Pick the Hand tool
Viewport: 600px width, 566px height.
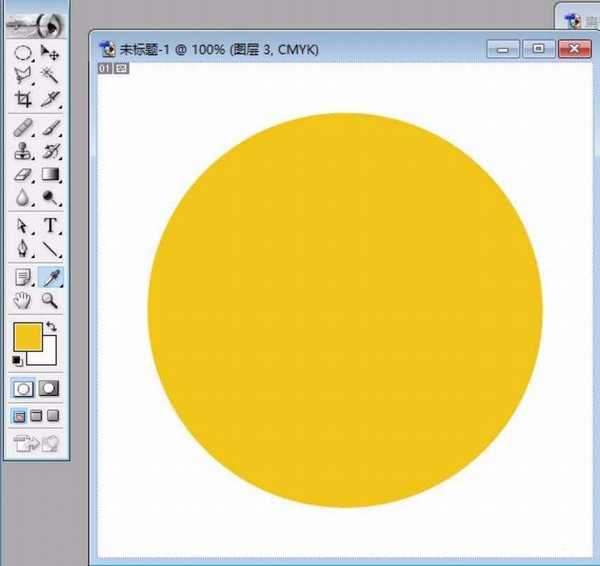tap(22, 300)
